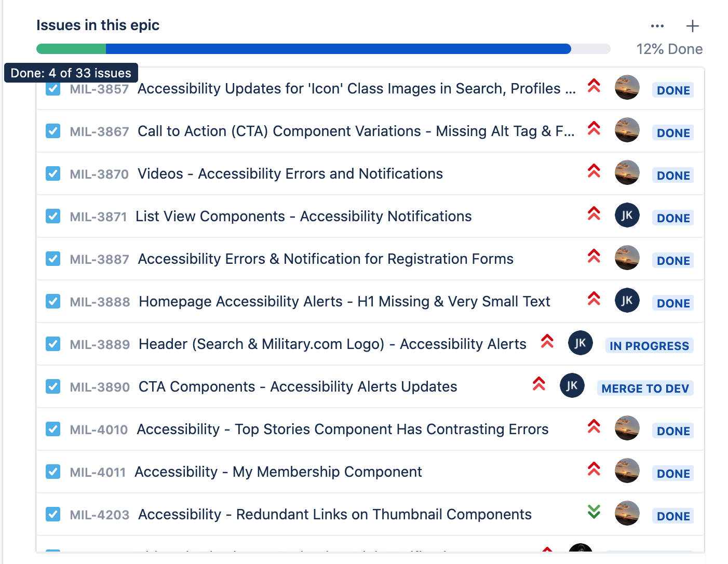
Task: Click priority arrow icon for MIL-3890
Action: pyautogui.click(x=539, y=384)
